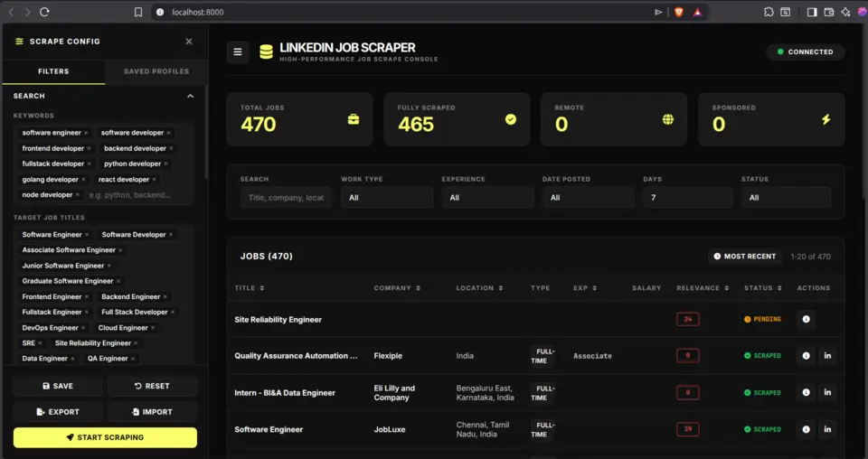This screenshot has height=459, width=868.
Task: Click 'Chennai, Tamil Nadu, India' location cell
Action: pyautogui.click(x=483, y=429)
